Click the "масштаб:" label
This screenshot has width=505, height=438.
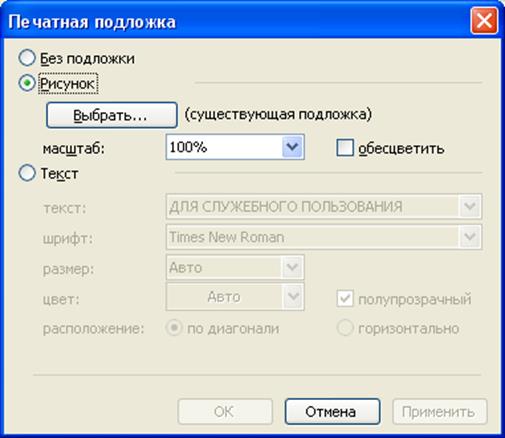pos(74,149)
